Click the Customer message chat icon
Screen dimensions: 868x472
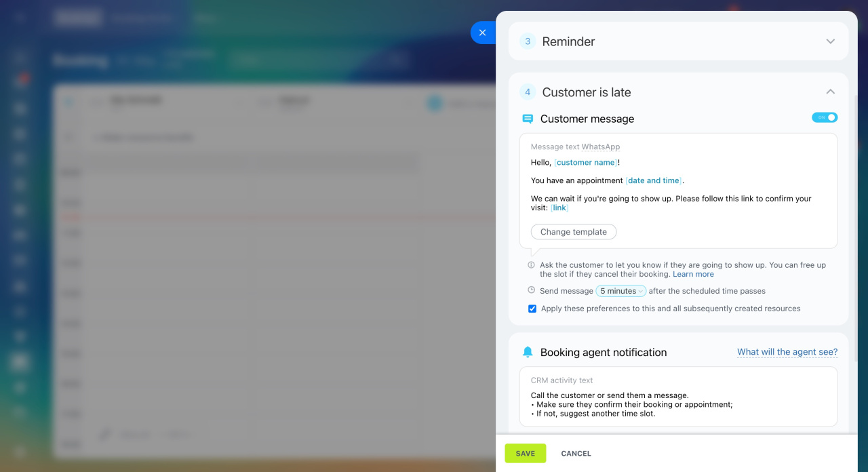[528, 119]
